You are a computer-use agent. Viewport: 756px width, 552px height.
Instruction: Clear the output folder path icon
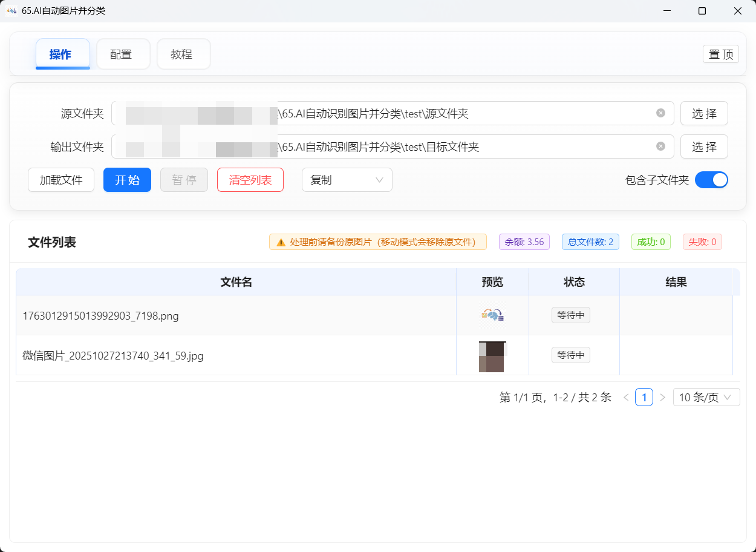click(x=660, y=146)
